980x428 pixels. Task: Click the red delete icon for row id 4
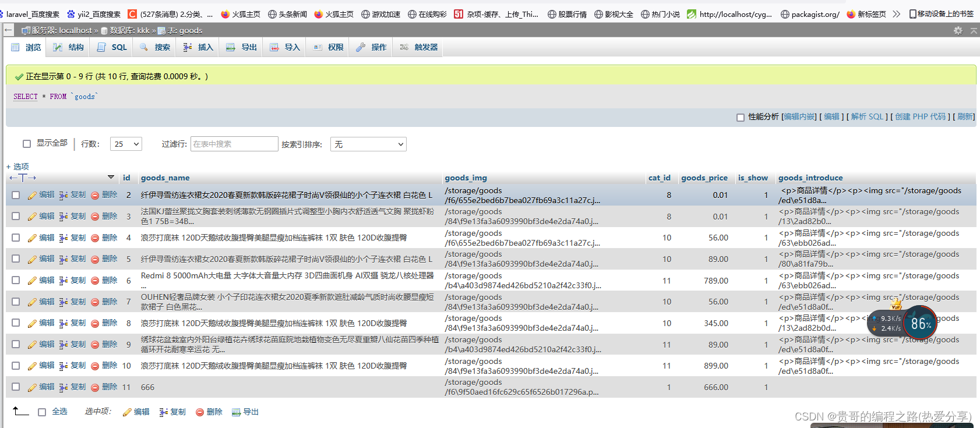(95, 238)
